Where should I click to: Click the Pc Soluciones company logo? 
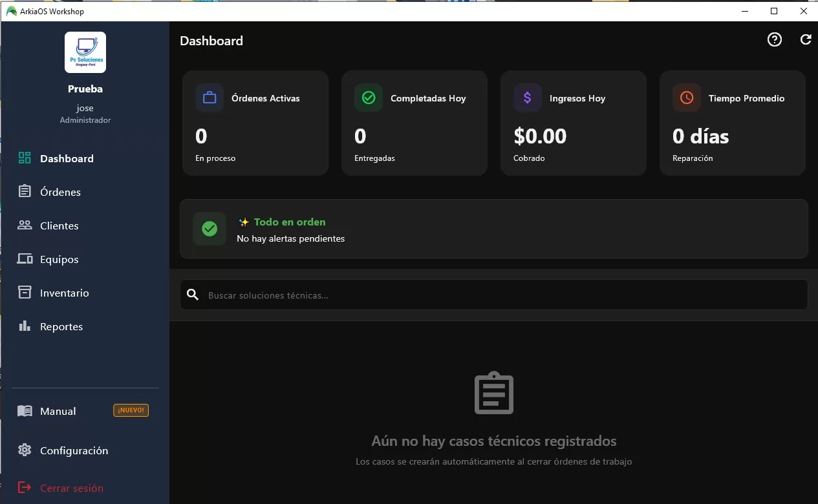tap(85, 52)
